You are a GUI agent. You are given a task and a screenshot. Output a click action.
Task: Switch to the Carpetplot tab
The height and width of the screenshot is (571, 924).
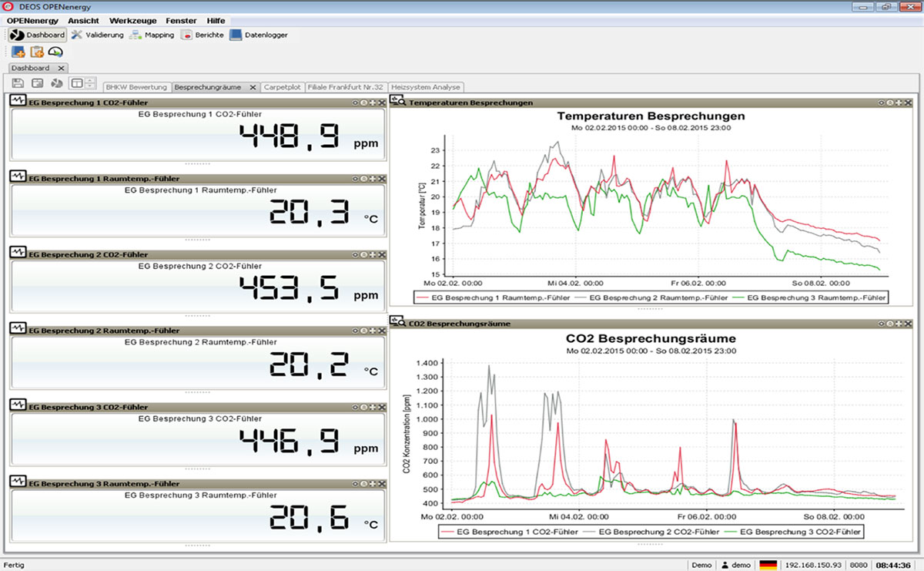[283, 87]
